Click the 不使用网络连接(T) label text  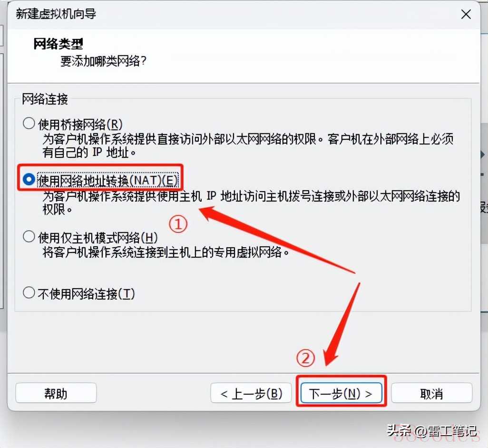tap(86, 294)
